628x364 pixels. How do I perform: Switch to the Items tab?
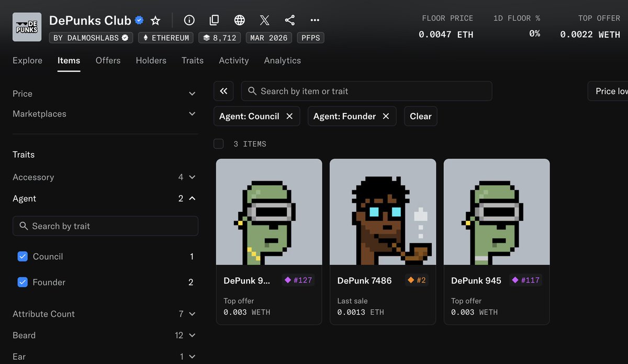(69, 61)
